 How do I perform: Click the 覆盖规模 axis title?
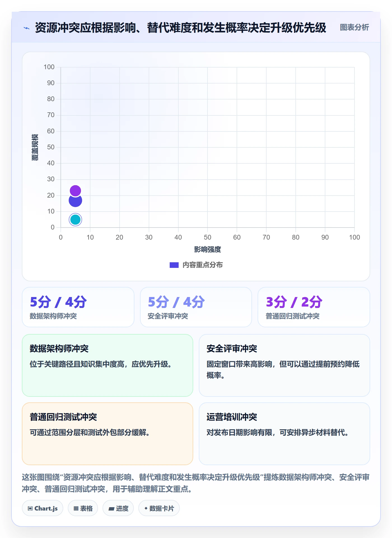(35, 147)
